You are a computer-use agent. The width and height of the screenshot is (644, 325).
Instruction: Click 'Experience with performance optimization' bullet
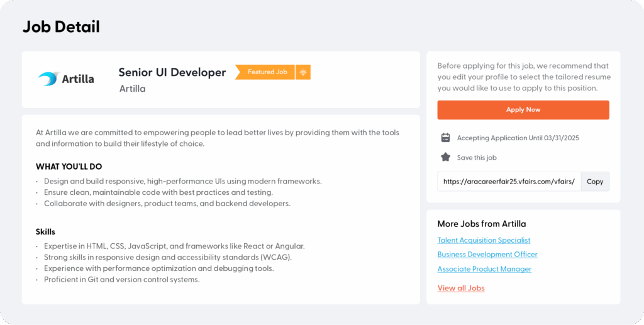point(159,269)
